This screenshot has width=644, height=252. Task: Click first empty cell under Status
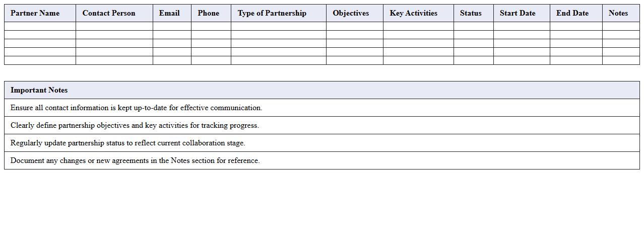[473, 26]
